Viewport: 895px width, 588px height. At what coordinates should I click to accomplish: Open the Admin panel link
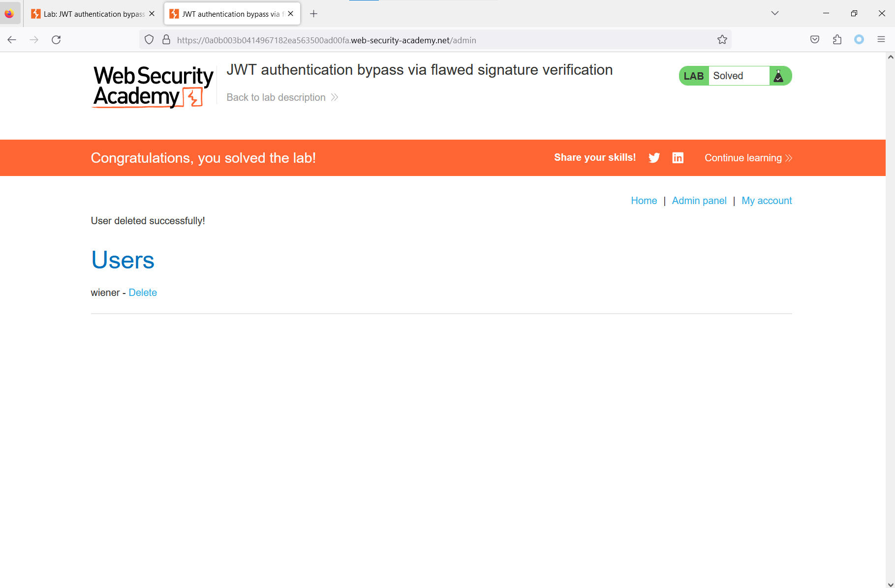pyautogui.click(x=699, y=201)
